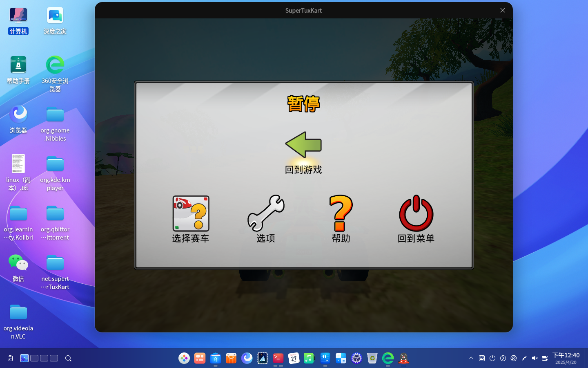Launch 360安全浏览器 from the desktop
This screenshot has width=588, height=368.
coord(55,74)
